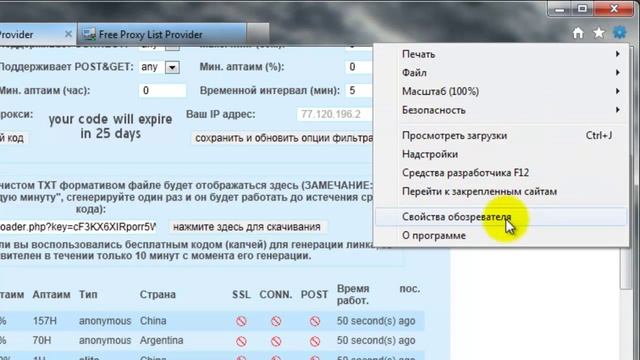Select Просмотреть загрузки menu item
The image size is (640, 360).
[501, 136]
